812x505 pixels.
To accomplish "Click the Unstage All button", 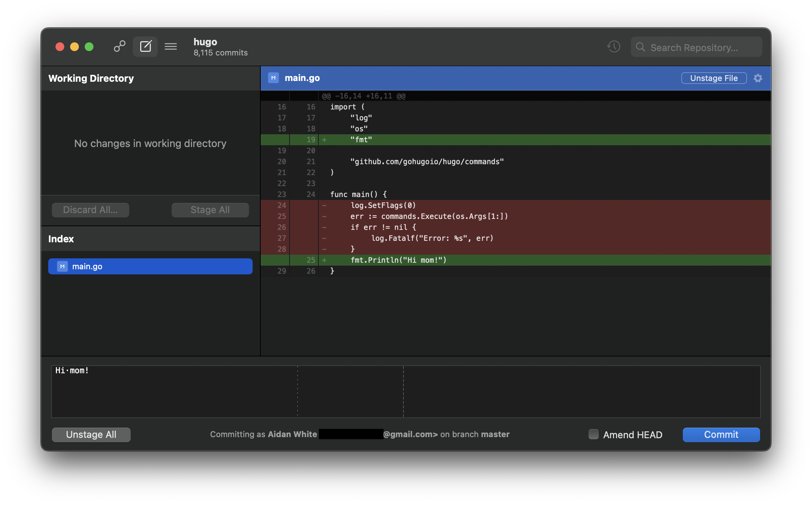I will pos(91,435).
